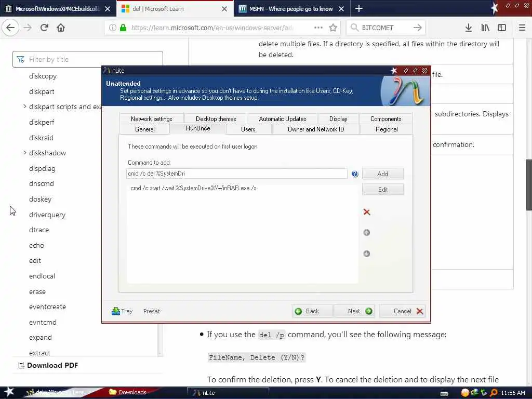This screenshot has width=532, height=399.
Task: Delete selected RunOnce command with red X
Action: [x=366, y=212]
